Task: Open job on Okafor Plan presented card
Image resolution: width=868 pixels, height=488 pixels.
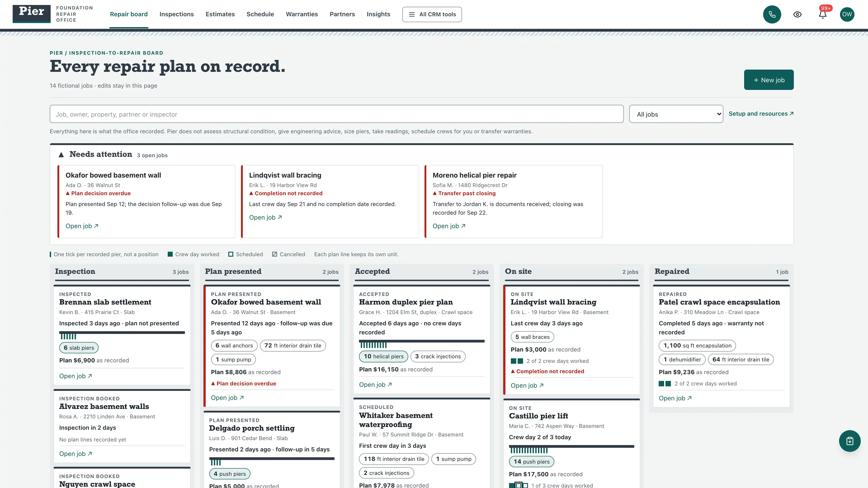Action: 227,398
